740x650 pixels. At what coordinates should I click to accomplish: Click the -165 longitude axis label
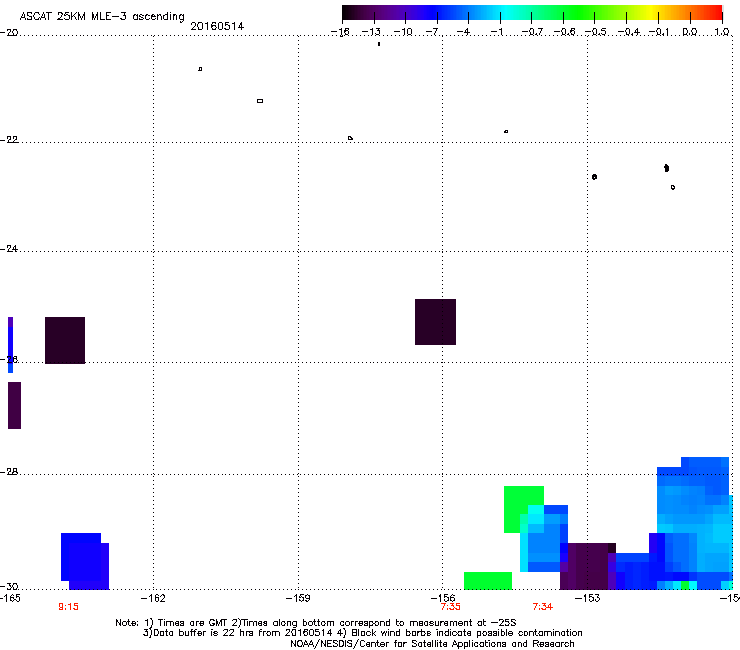coord(10,598)
